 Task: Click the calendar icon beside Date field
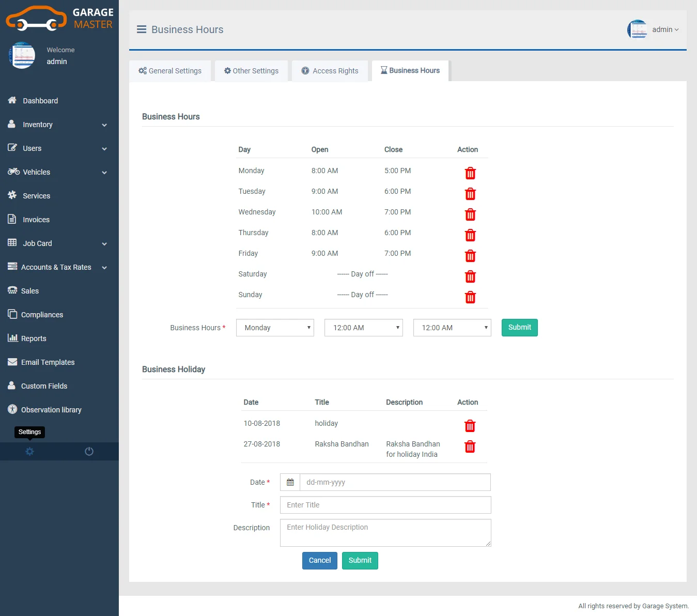pos(290,482)
